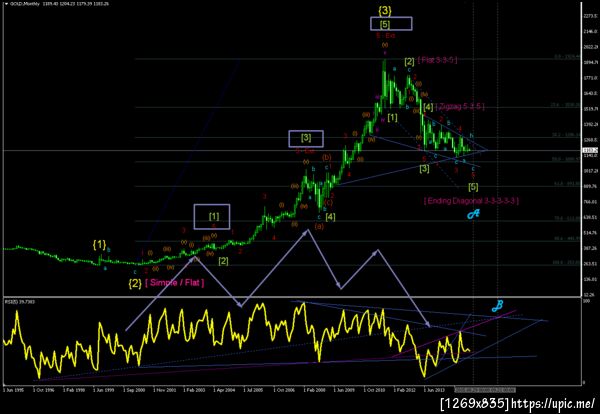
Task: Click the boxed [1] wave label
Action: [x=212, y=217]
